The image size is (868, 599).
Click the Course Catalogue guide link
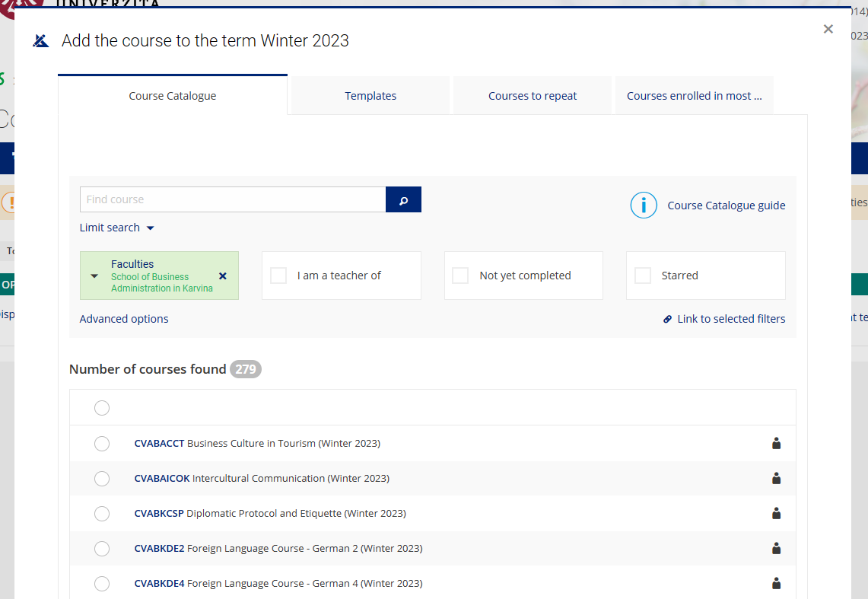(x=727, y=206)
